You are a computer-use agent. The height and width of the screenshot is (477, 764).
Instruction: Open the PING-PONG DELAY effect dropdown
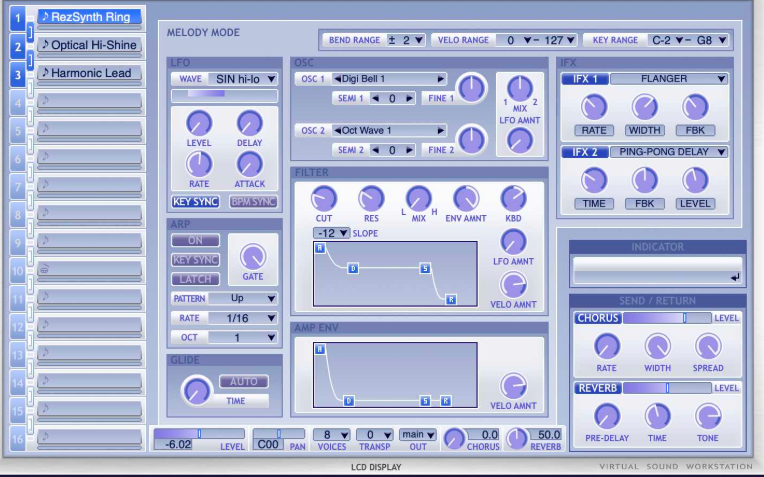(669, 152)
